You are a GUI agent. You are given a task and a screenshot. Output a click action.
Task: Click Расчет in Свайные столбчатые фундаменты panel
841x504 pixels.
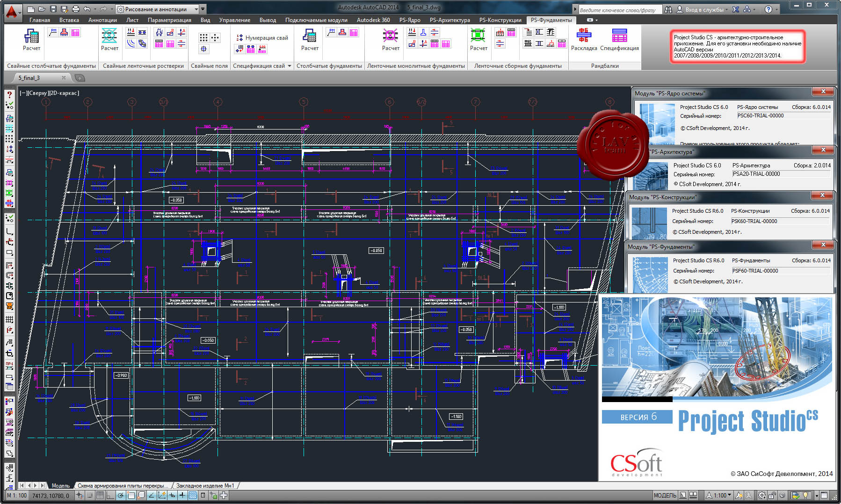tap(31, 39)
